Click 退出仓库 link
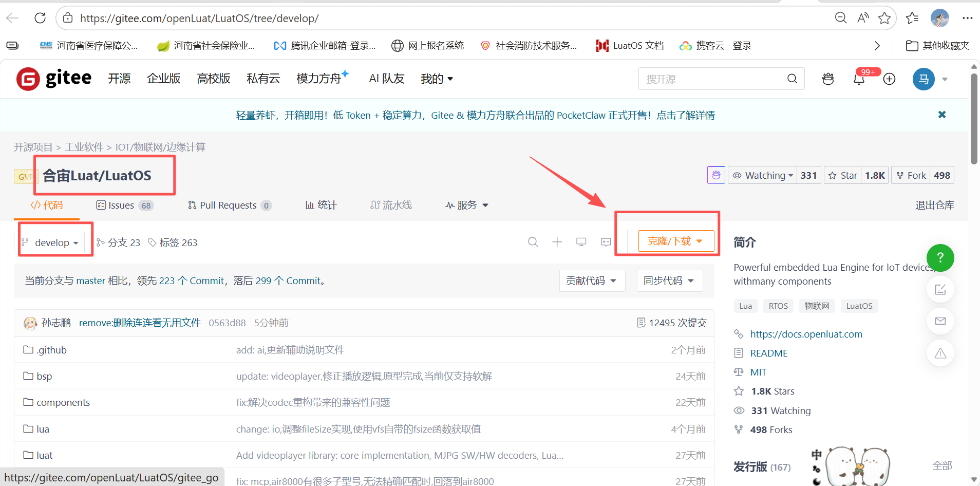The width and height of the screenshot is (980, 486). 935,205
